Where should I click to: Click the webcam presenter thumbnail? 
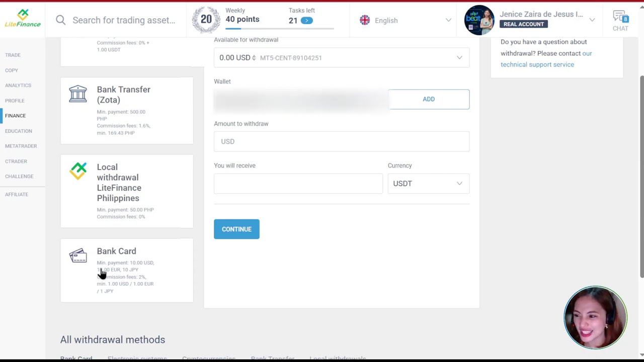click(596, 318)
